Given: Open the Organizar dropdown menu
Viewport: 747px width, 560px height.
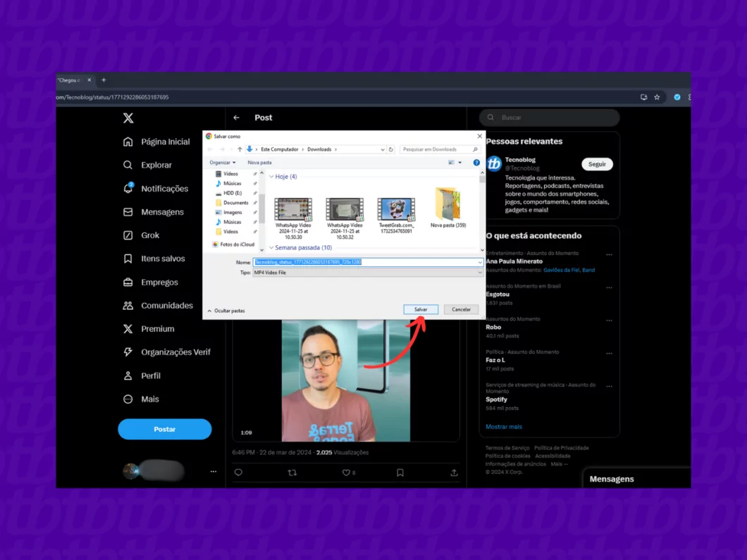Looking at the screenshot, I should point(223,163).
